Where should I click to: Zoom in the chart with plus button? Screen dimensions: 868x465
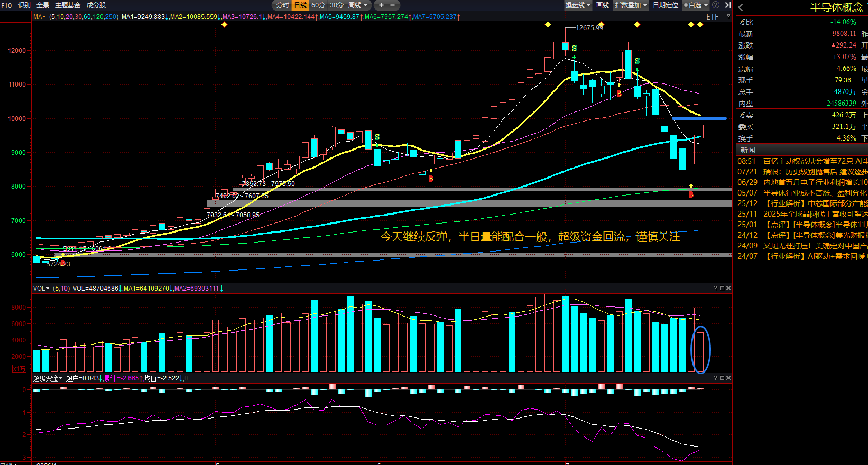click(x=381, y=5)
